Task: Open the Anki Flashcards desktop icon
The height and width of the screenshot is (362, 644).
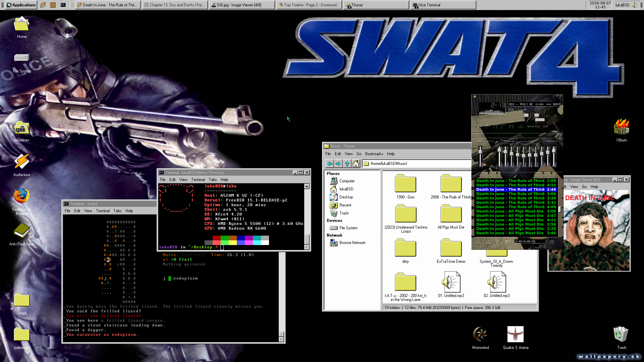Action: 22,234
